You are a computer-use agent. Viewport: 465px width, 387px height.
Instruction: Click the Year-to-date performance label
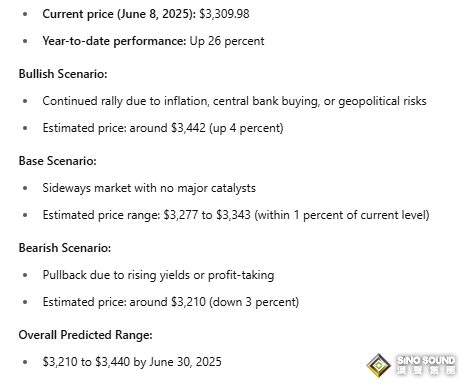(x=114, y=41)
